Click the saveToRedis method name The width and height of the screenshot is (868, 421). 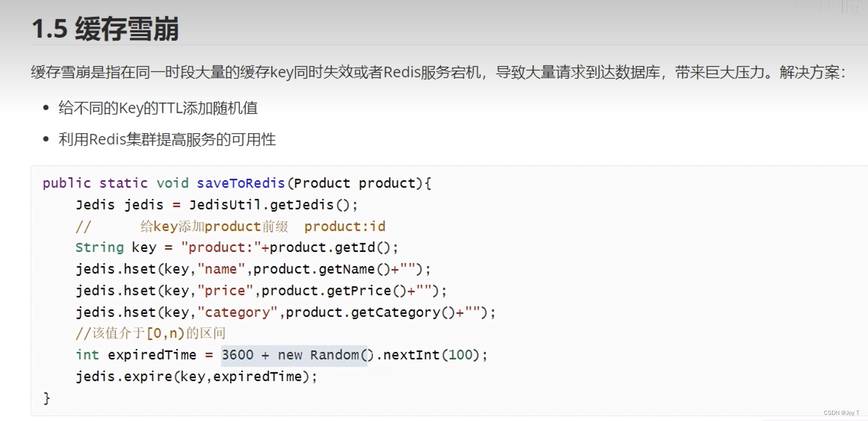[241, 183]
